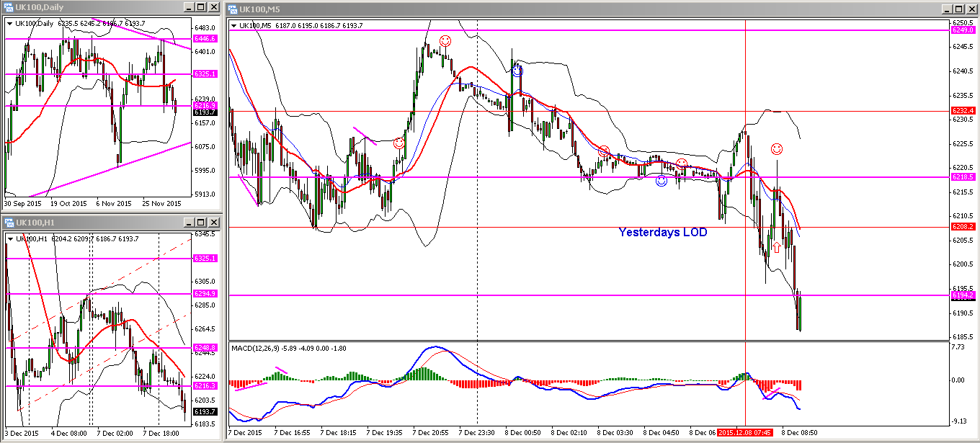Select the red up-arrow marker under Yesterdays LOD line
980x443 pixels.
click(x=777, y=247)
